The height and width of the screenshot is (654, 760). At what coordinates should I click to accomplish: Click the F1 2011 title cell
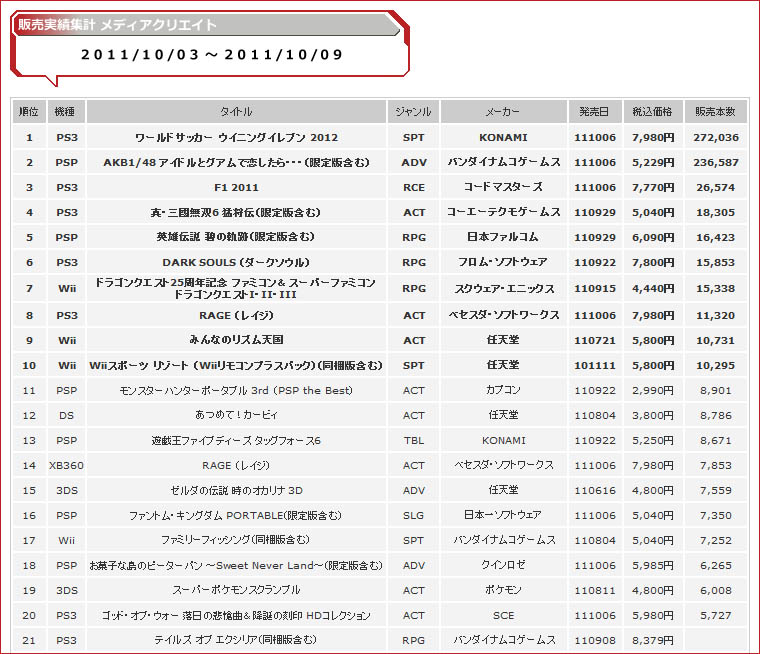pyautogui.click(x=236, y=188)
